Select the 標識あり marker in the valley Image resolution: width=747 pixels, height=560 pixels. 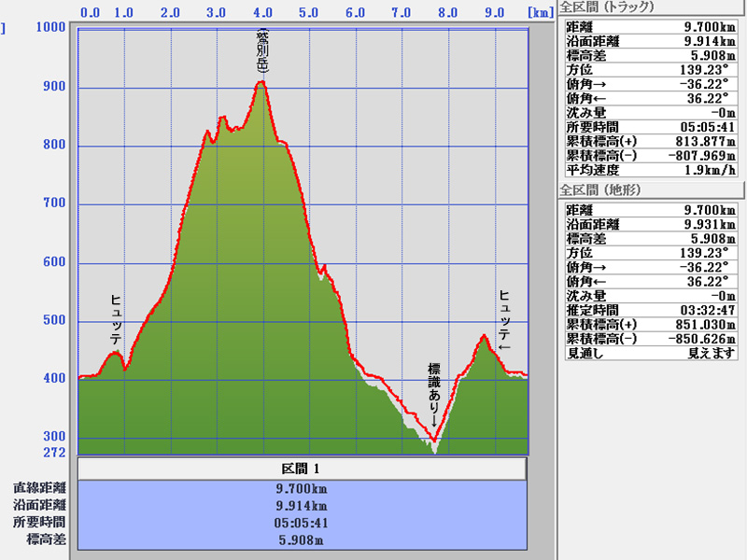click(x=433, y=392)
